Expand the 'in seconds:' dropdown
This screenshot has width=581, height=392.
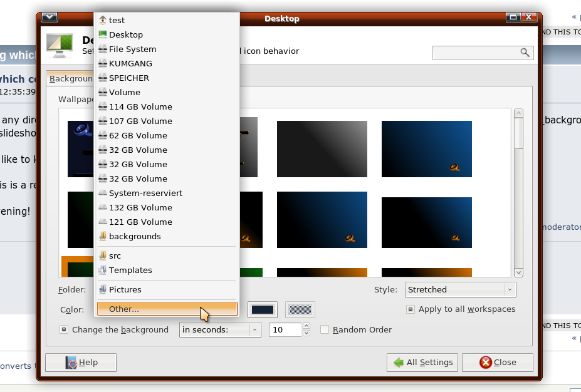pos(220,330)
